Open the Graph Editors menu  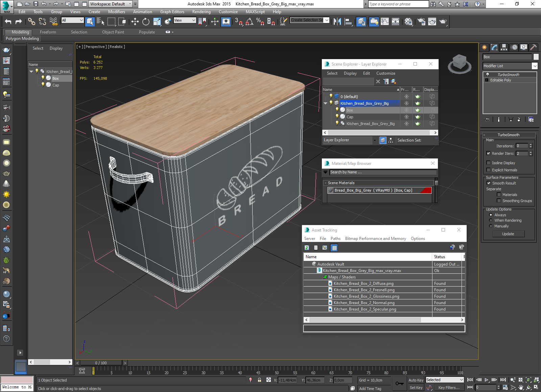tap(172, 12)
